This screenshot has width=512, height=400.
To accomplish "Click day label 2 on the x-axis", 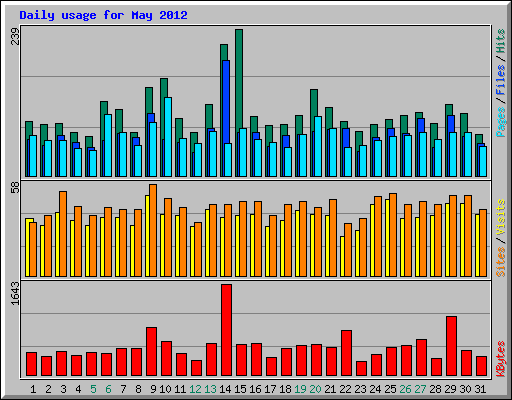I will pyautogui.click(x=48, y=389).
